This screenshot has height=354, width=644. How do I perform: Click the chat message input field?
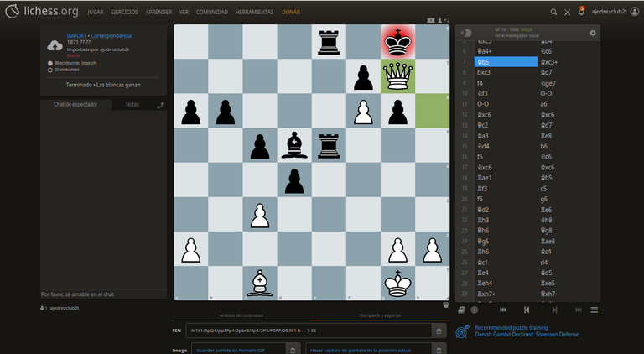click(103, 294)
